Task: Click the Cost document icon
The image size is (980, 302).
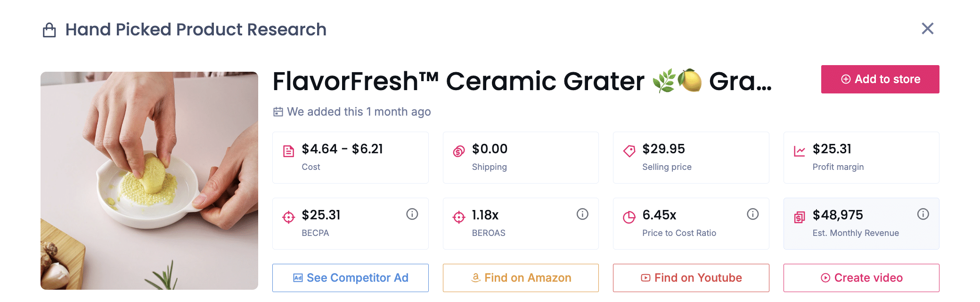Action: pyautogui.click(x=287, y=149)
